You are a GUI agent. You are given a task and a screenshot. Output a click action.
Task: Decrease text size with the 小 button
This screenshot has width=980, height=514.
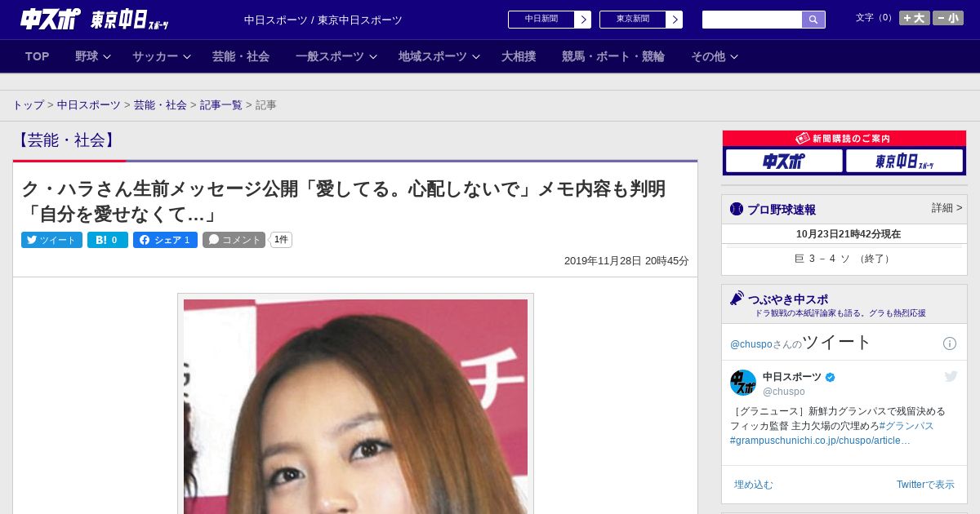click(x=948, y=18)
